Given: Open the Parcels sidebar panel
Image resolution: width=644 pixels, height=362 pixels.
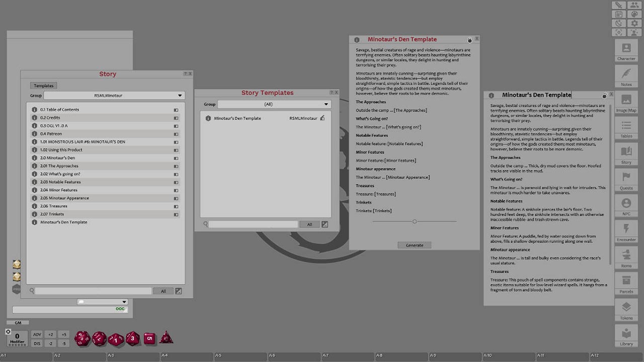Looking at the screenshot, I should click(x=626, y=284).
